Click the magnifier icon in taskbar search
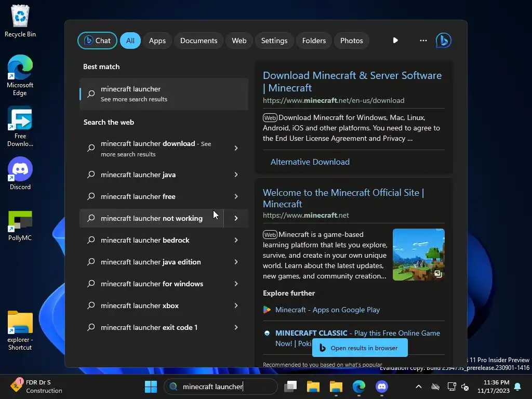Screen dimensions: 532x399 pos(174,387)
